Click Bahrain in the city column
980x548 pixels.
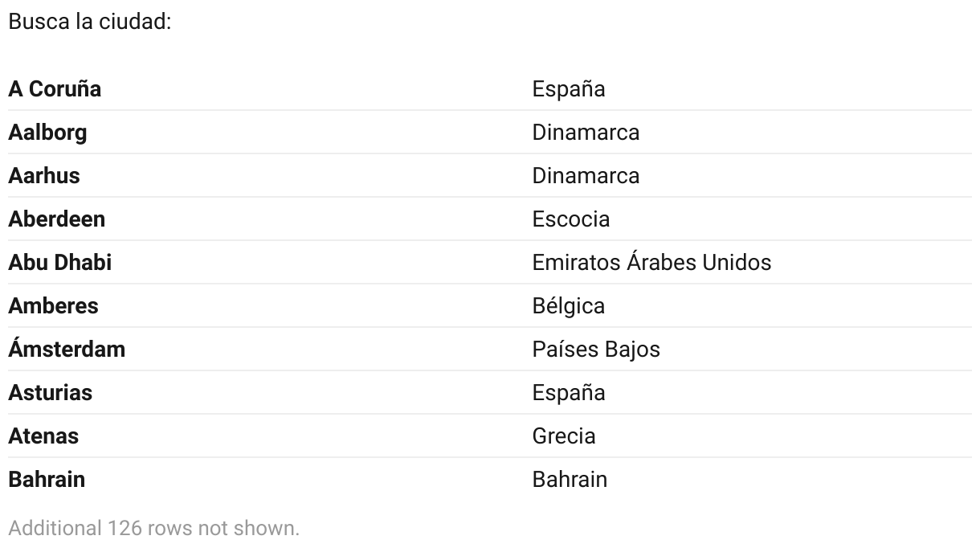coord(47,479)
